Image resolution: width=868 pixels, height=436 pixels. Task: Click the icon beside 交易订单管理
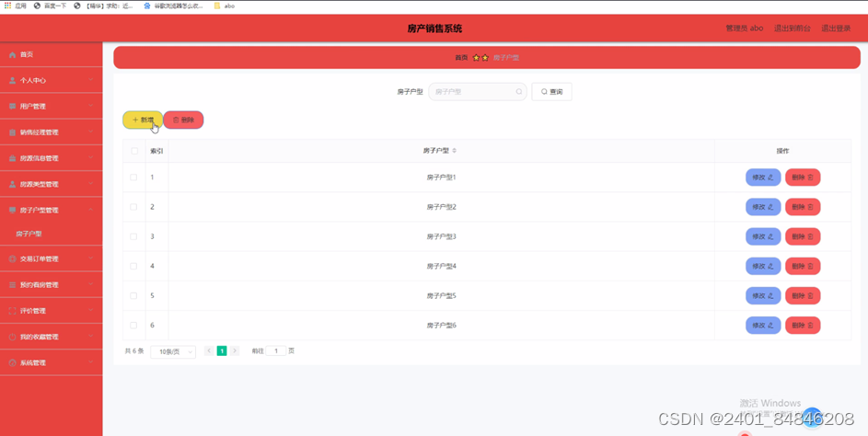coord(12,259)
